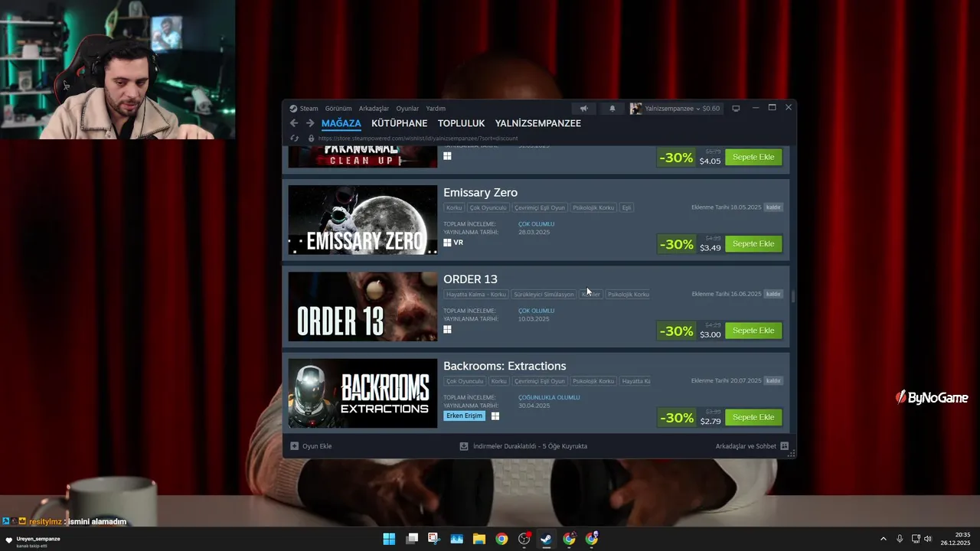
Task: Open Snipping Tool from the taskbar
Action: pyautogui.click(x=434, y=539)
